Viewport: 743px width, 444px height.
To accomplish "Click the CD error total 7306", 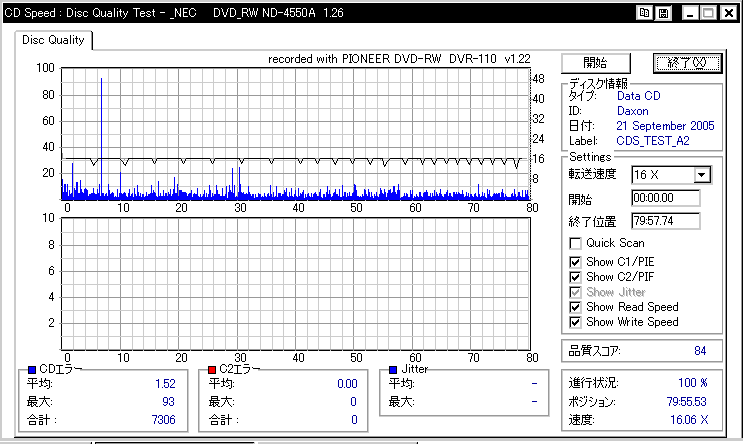I will [x=163, y=420].
